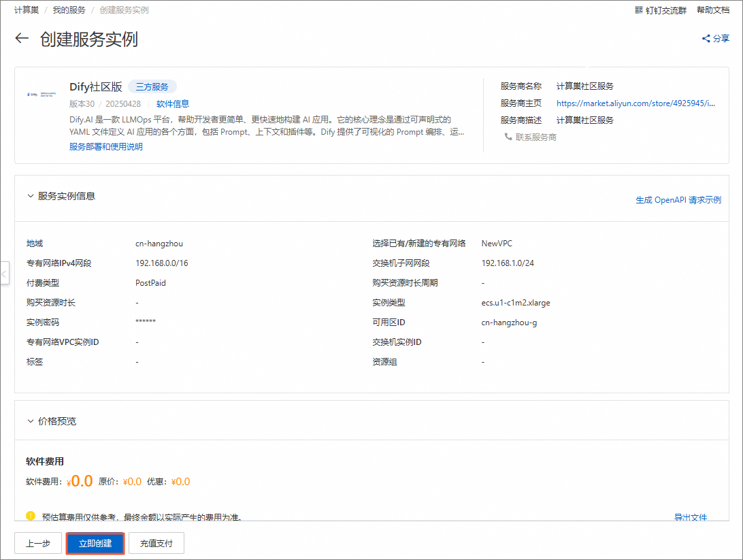Click 导出文件 link
The height and width of the screenshot is (560, 743).
691,517
